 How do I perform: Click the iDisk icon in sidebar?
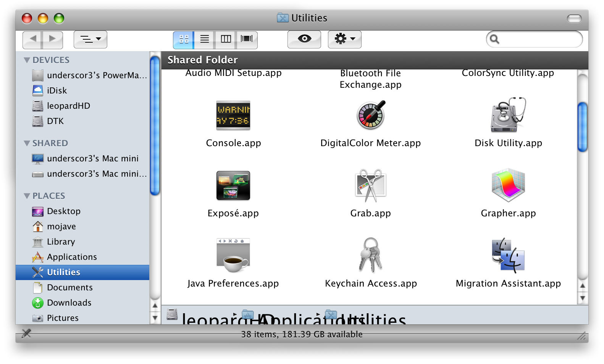(x=38, y=90)
